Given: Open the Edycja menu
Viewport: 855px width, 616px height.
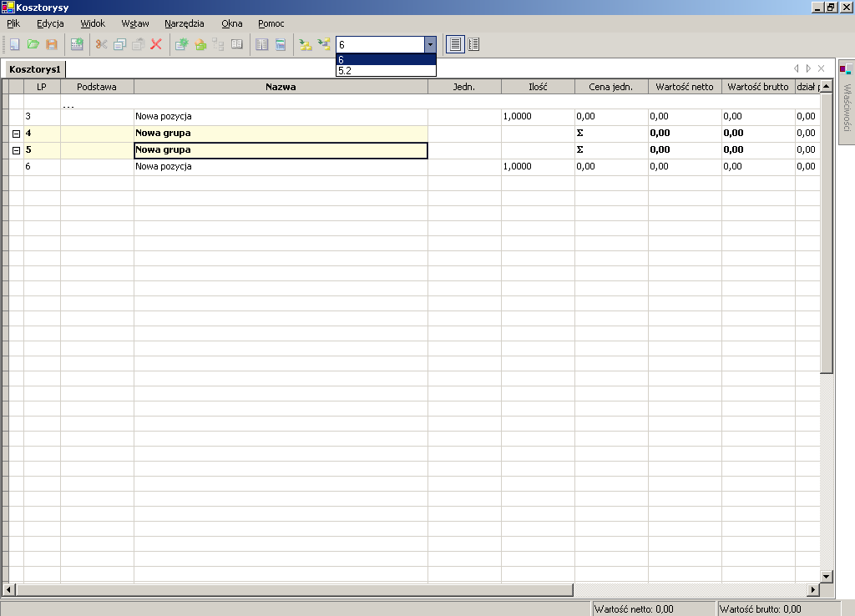Looking at the screenshot, I should pos(50,23).
